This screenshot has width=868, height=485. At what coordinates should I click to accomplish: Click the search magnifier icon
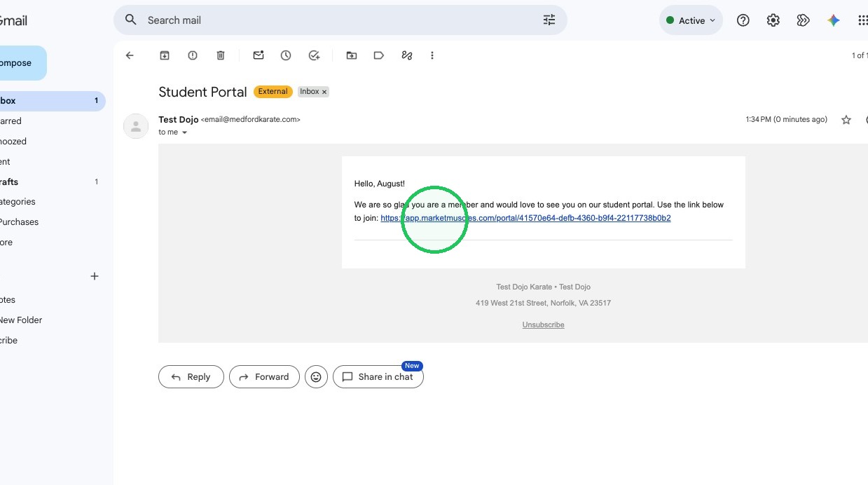coord(130,20)
